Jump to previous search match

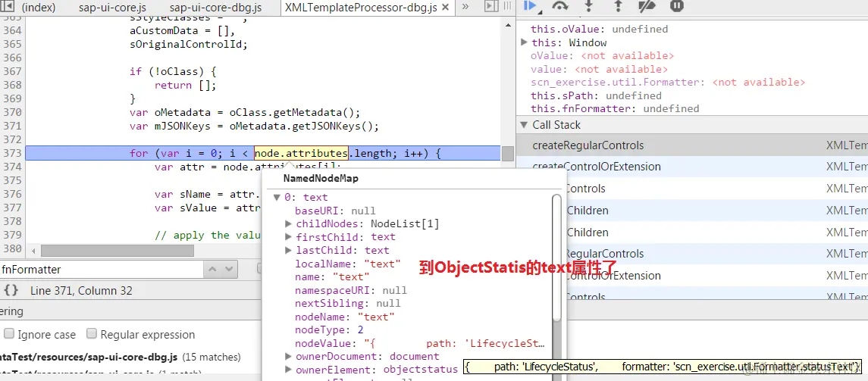click(x=212, y=270)
